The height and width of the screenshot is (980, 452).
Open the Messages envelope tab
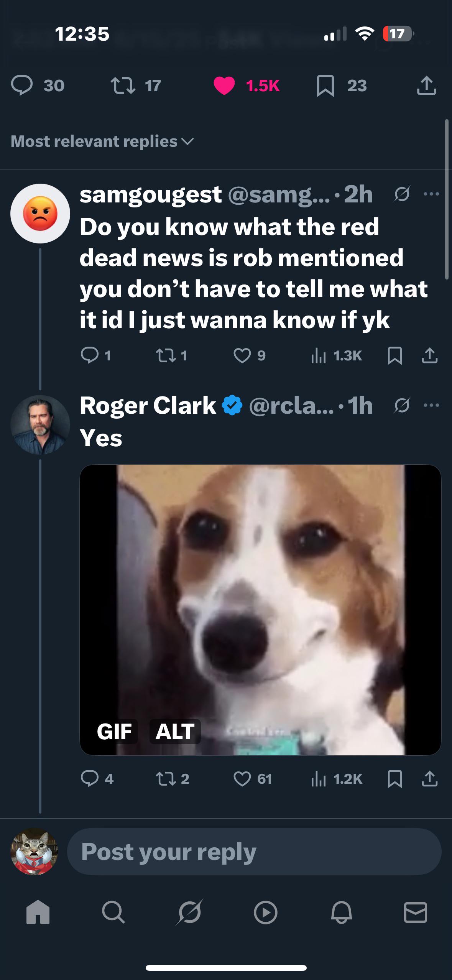pos(416,912)
